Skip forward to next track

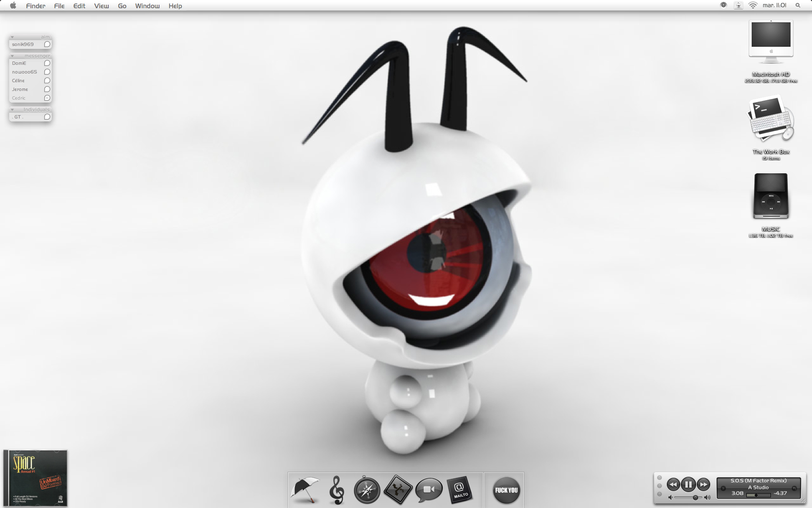click(704, 484)
